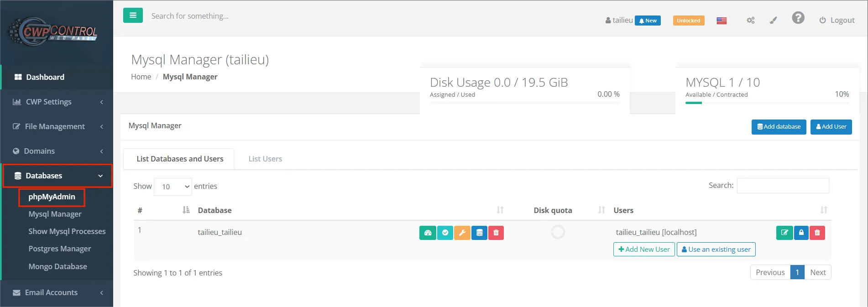The image size is (868, 307).
Task: Click Use an existing user button
Action: [x=716, y=250]
